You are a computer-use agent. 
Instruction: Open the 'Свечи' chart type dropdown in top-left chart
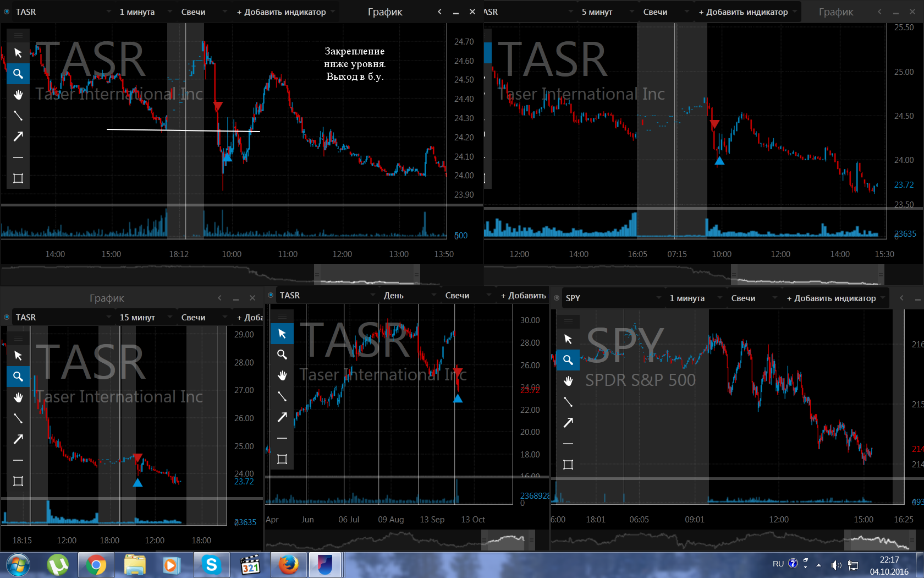(x=204, y=12)
